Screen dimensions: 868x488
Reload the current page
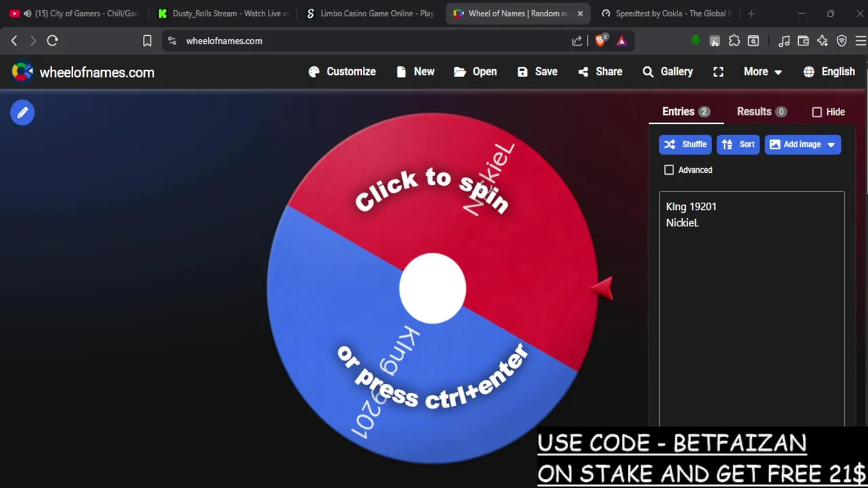point(52,41)
